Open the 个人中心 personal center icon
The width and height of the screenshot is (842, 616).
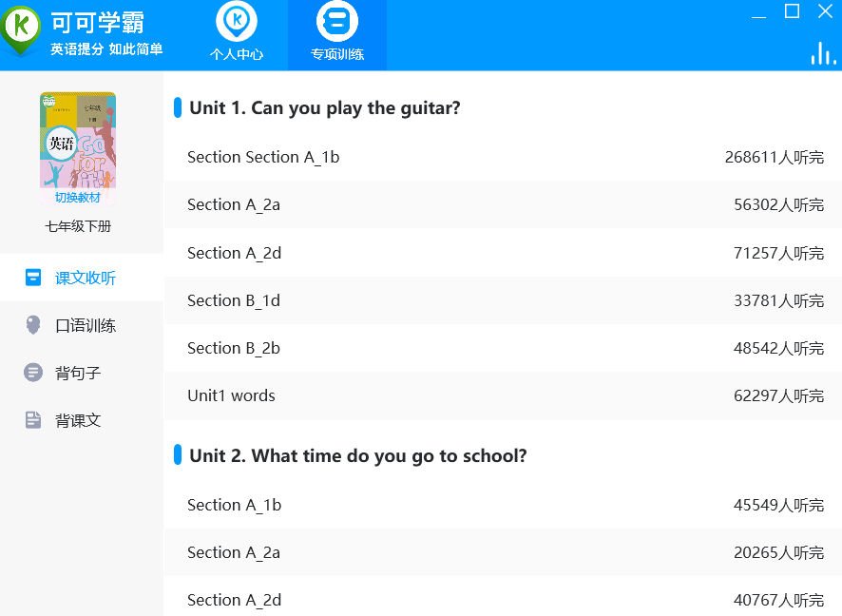(237, 22)
